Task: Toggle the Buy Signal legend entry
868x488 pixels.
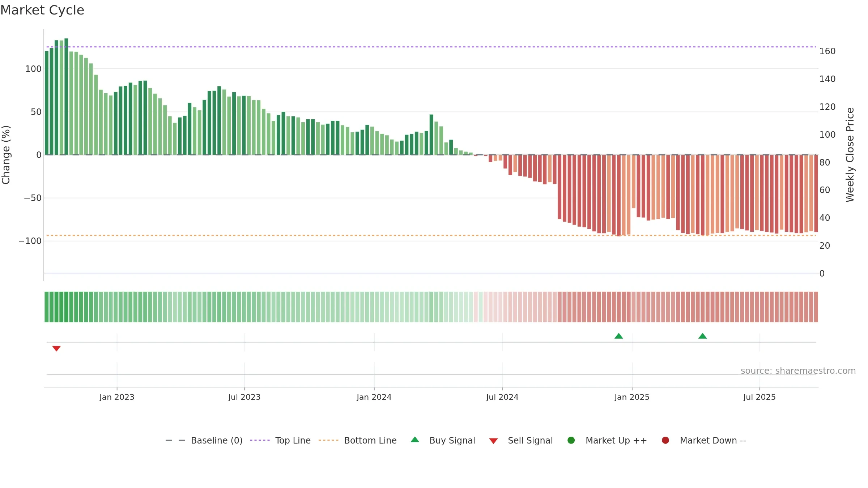Action: (443, 440)
